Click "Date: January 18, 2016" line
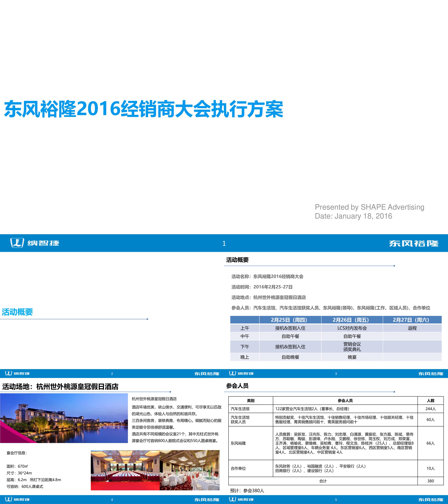 point(353,216)
